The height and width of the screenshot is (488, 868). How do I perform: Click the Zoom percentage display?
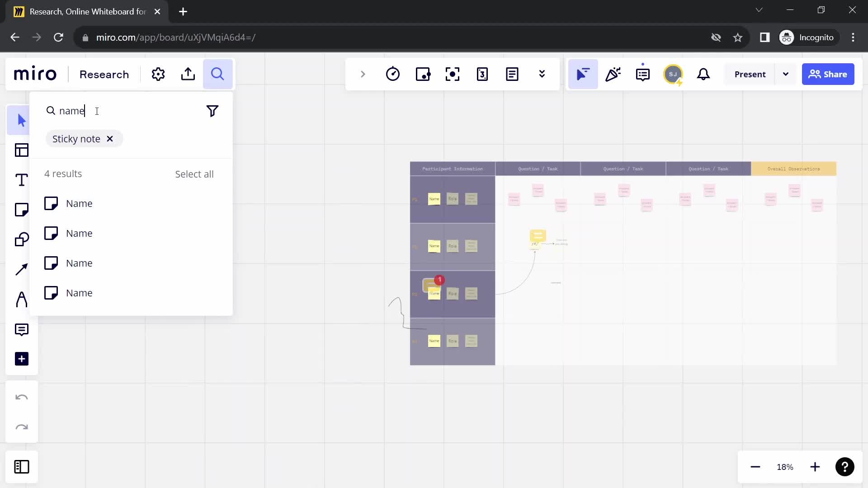(784, 467)
